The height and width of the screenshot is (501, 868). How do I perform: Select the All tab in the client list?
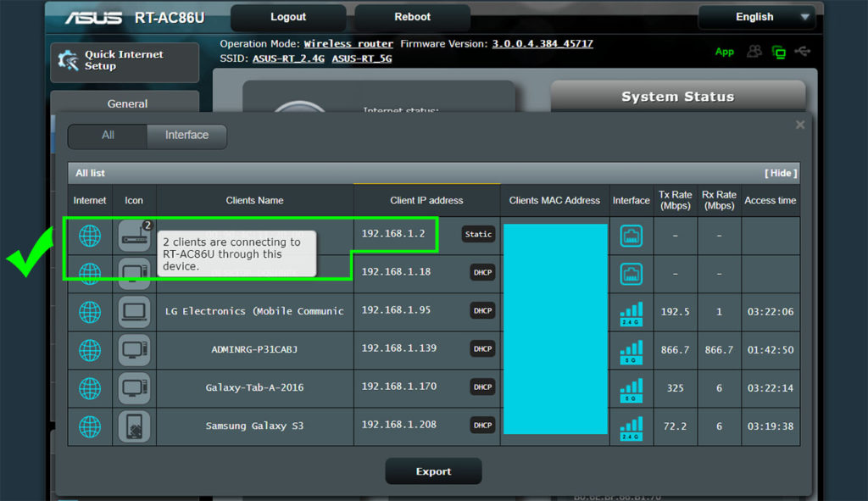(x=108, y=136)
